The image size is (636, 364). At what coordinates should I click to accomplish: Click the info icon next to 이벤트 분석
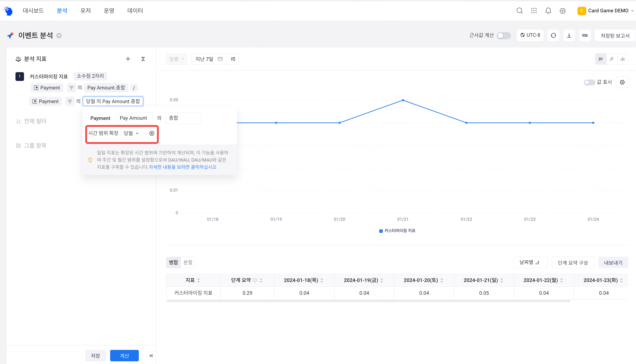(x=59, y=35)
